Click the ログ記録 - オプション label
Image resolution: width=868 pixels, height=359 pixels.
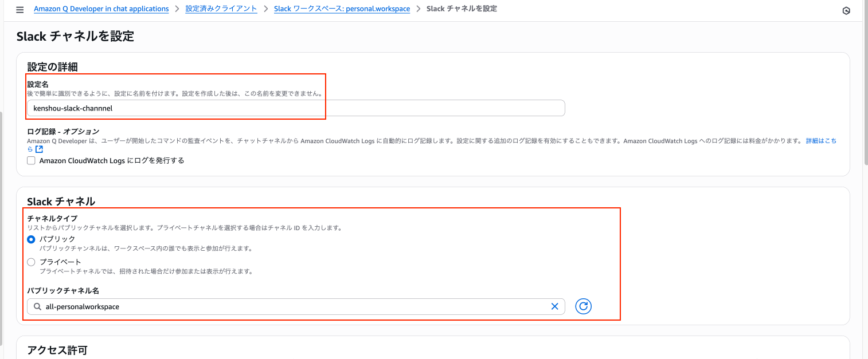click(x=63, y=131)
